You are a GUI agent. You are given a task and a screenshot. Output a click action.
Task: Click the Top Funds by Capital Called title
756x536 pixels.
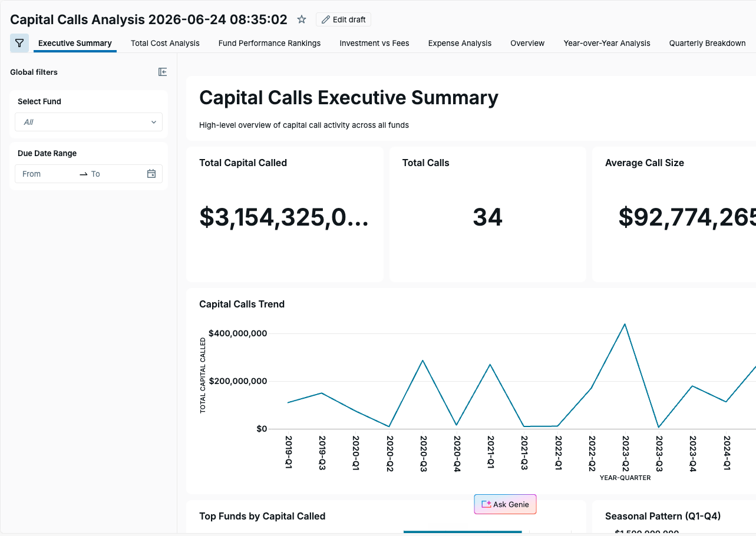click(x=262, y=516)
